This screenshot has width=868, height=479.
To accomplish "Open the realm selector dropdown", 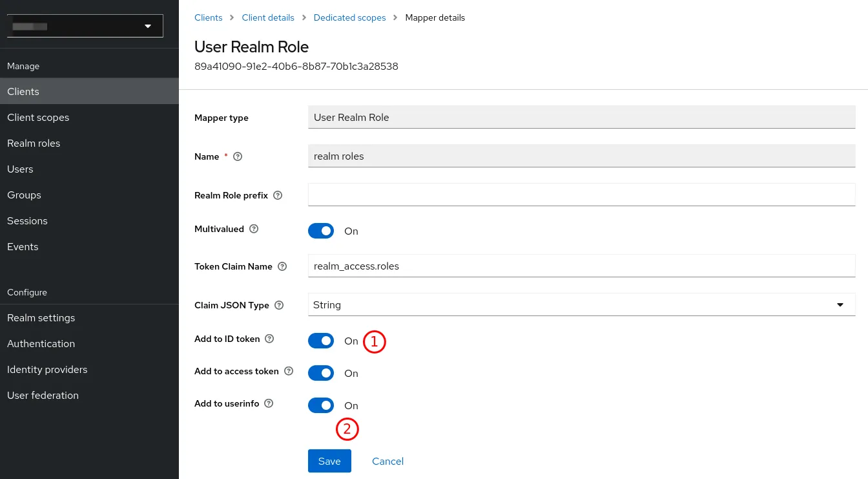I will point(84,27).
